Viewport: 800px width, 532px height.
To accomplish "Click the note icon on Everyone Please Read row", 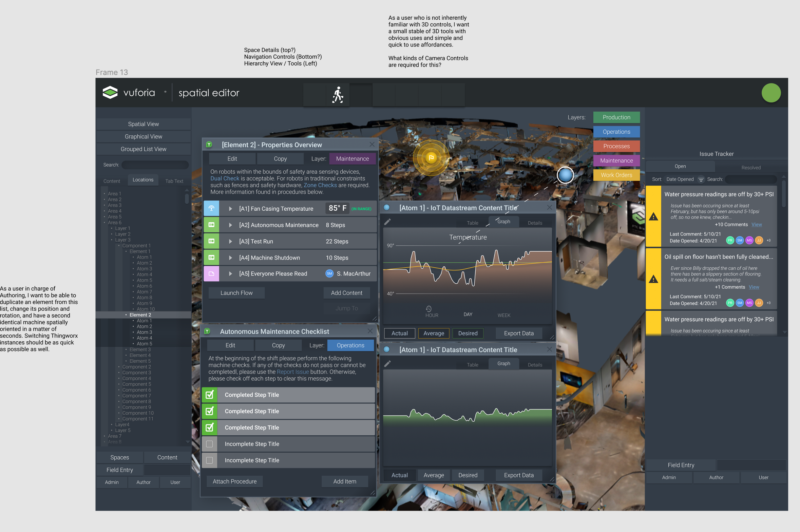I will click(x=211, y=273).
